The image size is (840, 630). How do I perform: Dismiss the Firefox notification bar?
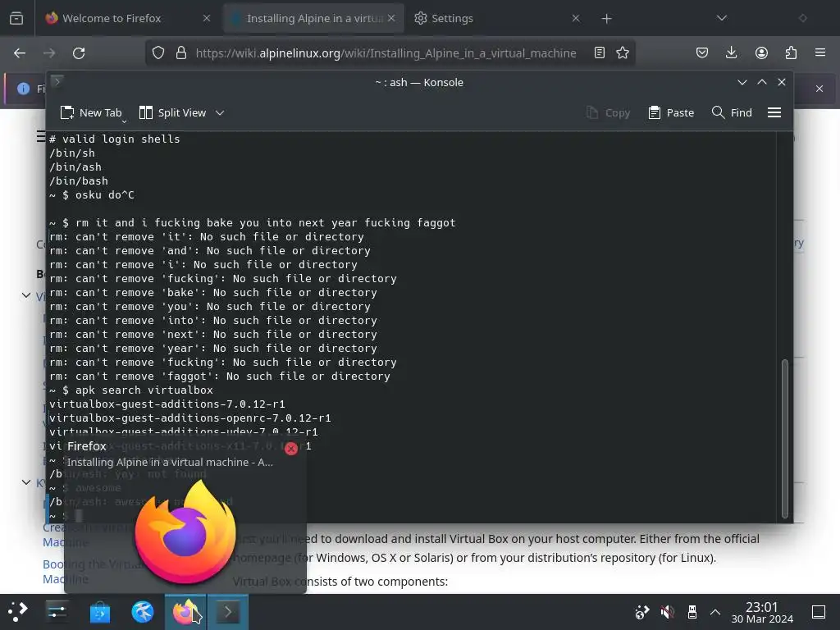(819, 89)
